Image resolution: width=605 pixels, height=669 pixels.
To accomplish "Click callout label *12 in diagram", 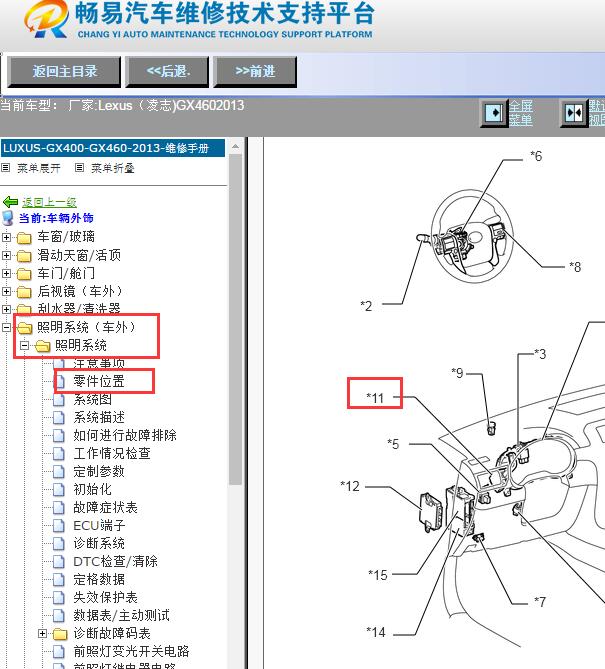I will tap(350, 486).
